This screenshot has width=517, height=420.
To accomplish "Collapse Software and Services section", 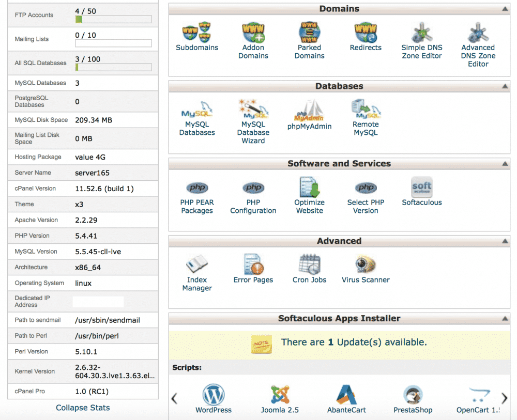I will 505,164.
